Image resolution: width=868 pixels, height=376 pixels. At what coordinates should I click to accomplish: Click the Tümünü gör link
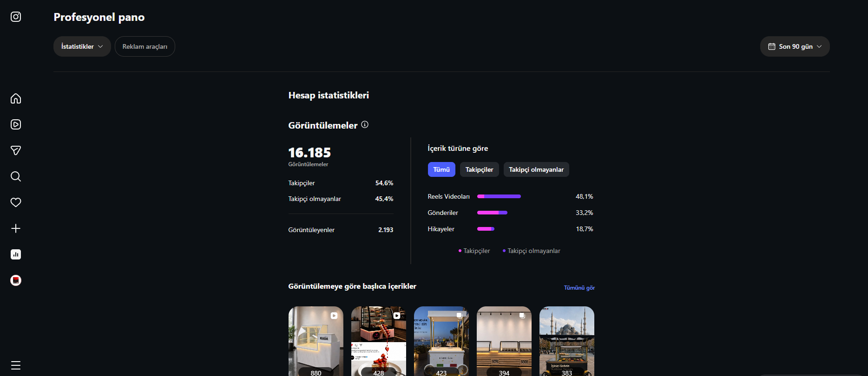(579, 288)
